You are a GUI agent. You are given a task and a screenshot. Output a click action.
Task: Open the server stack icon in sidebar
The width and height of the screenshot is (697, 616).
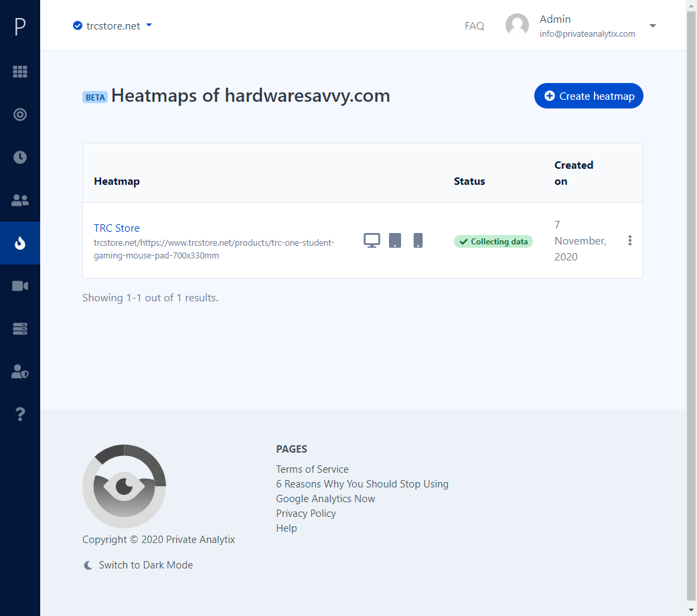pos(20,329)
